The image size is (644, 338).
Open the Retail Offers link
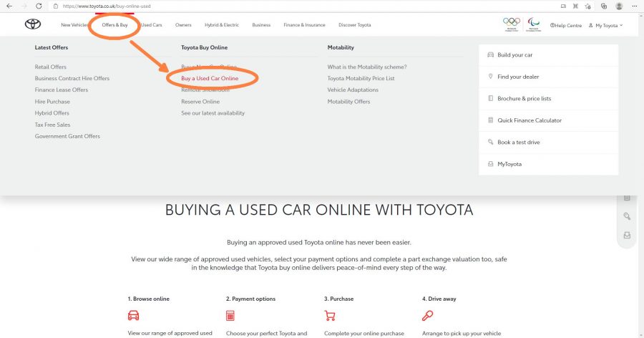click(51, 67)
